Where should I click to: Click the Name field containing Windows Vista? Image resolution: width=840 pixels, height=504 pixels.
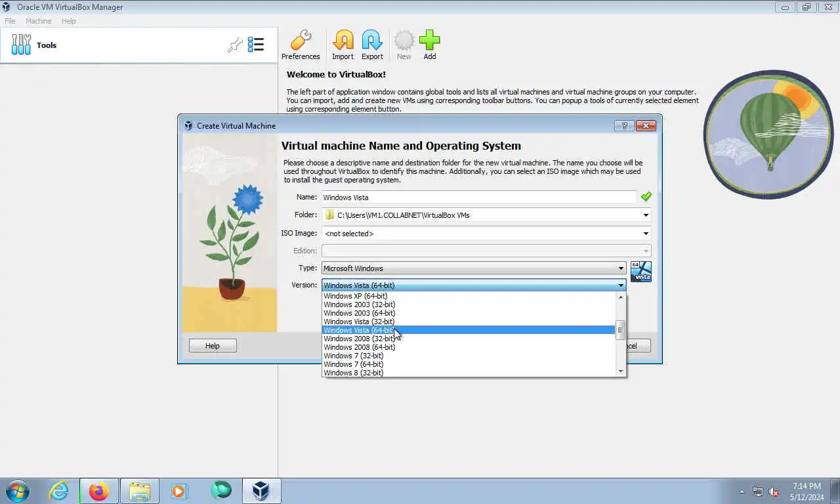pos(478,197)
